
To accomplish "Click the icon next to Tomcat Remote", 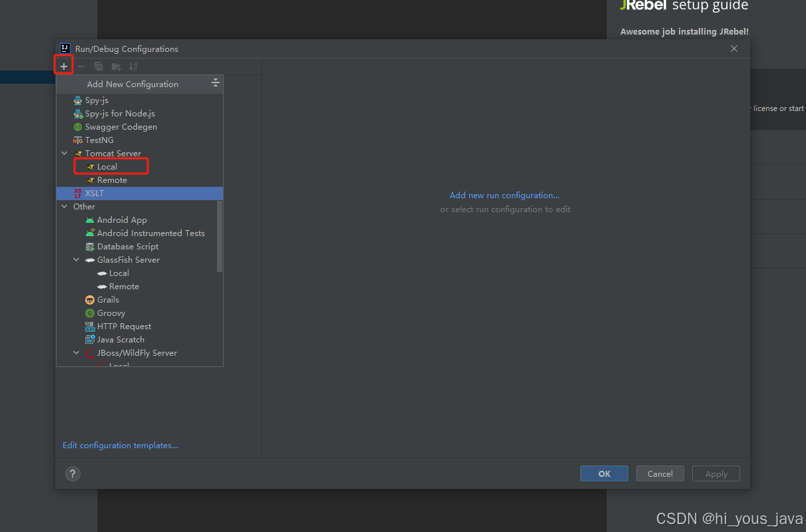I will (x=91, y=180).
